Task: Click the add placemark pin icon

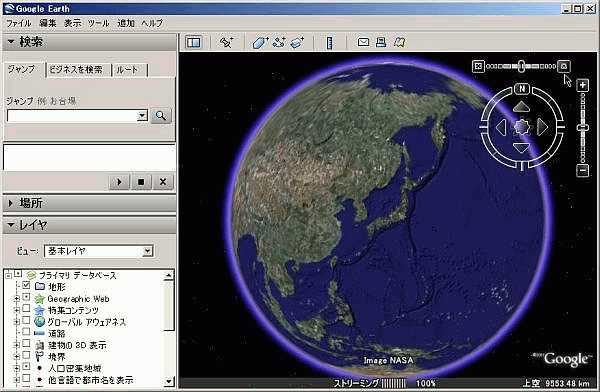Action: click(226, 42)
